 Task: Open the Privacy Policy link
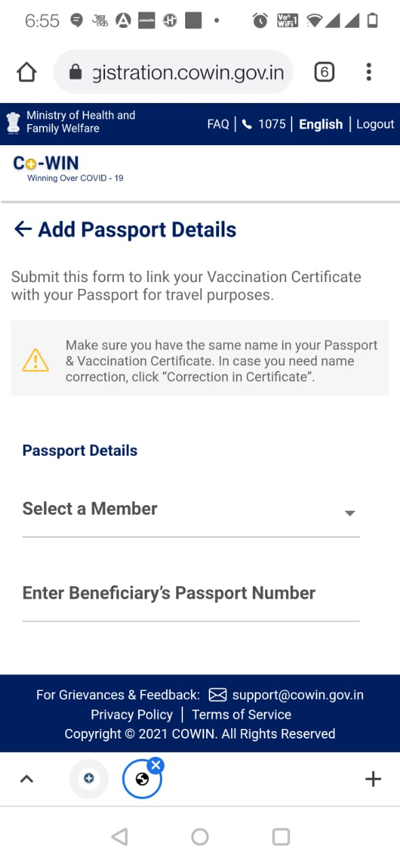pos(132,715)
